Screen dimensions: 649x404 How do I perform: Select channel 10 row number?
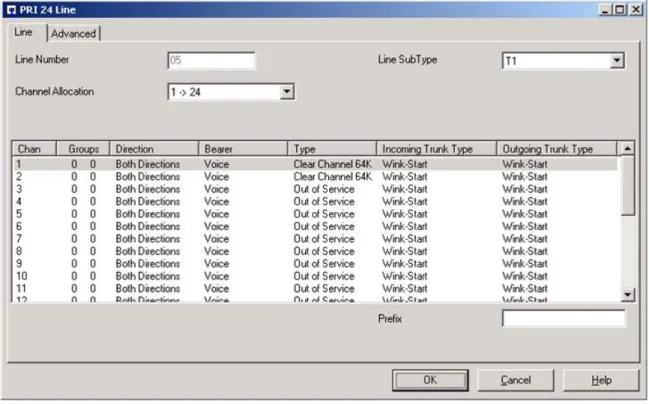click(x=22, y=276)
